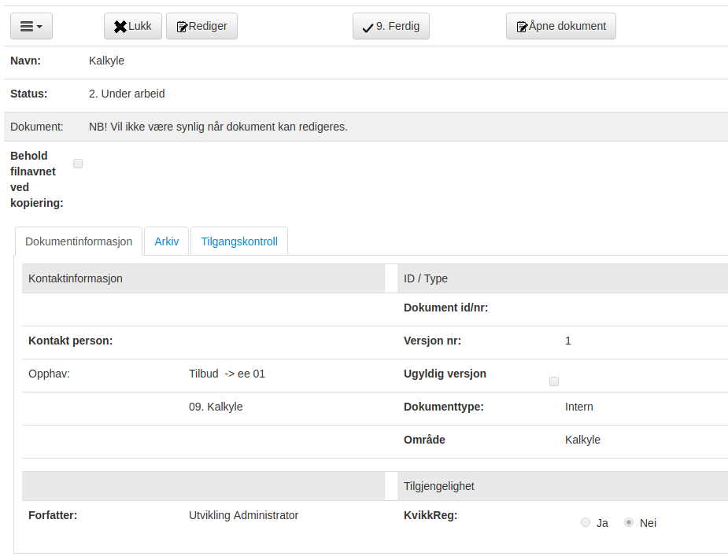
Task: Select Ja for KvikkReg
Action: pos(585,522)
